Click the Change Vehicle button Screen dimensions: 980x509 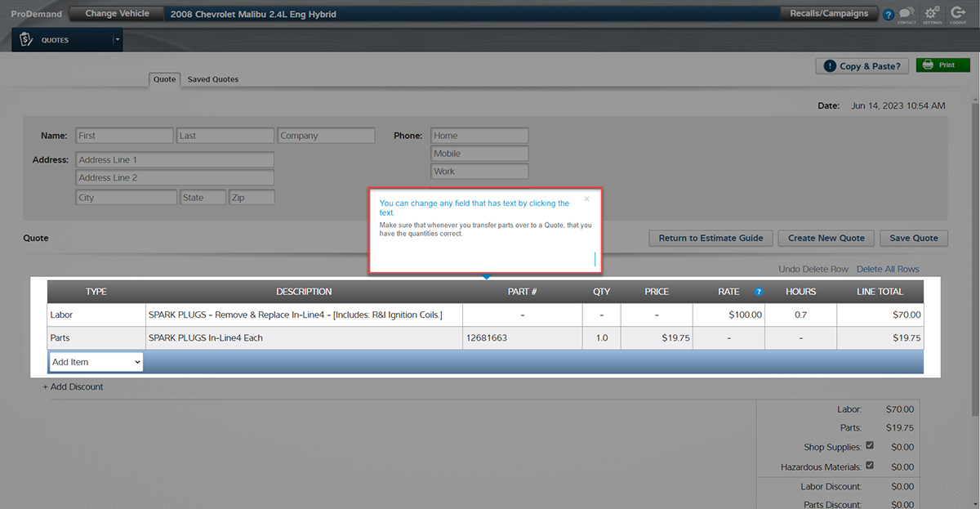coord(117,14)
